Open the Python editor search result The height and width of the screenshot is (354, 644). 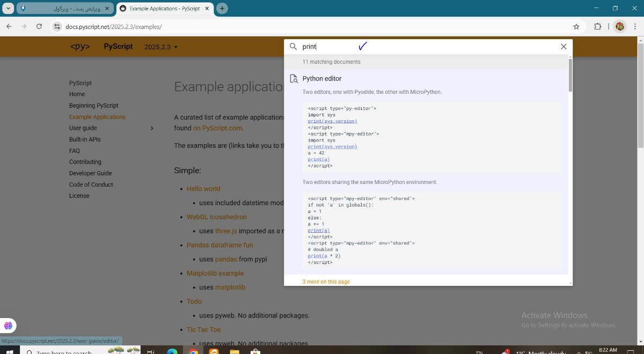[x=322, y=79]
